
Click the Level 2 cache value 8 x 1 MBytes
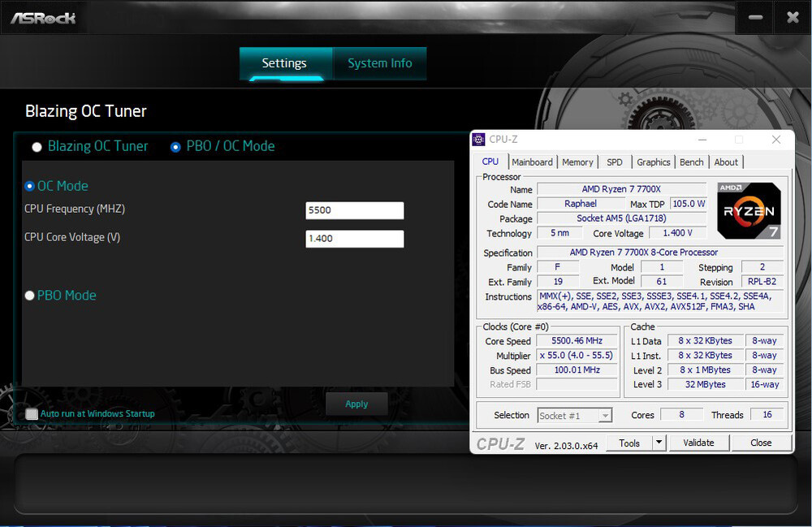click(706, 369)
